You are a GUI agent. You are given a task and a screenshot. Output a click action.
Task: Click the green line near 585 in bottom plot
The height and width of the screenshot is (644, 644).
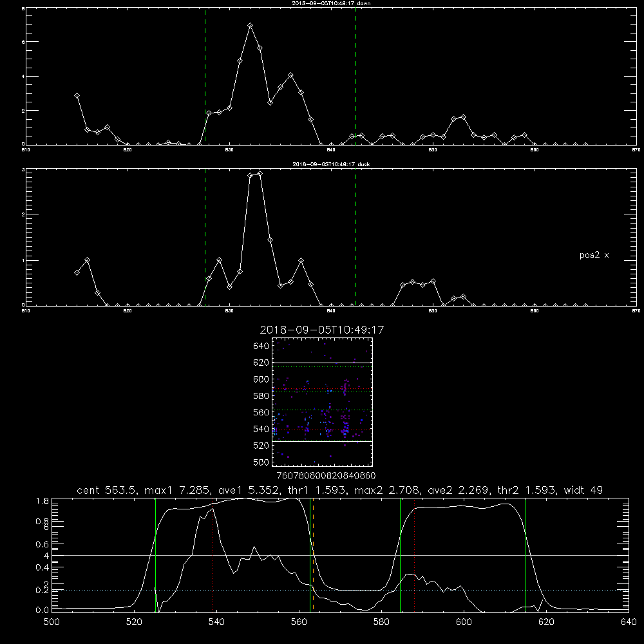coord(400,554)
